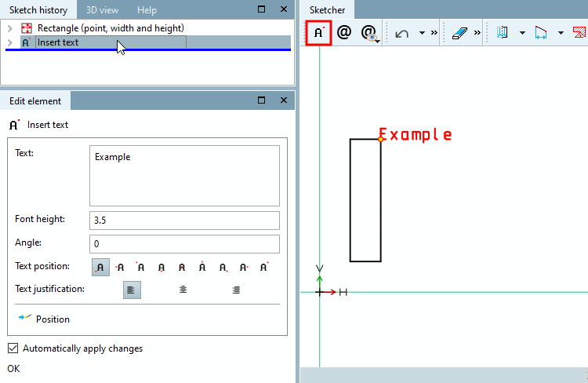The height and width of the screenshot is (383, 588).
Task: Set text position to center anchor point
Action: pos(182,267)
